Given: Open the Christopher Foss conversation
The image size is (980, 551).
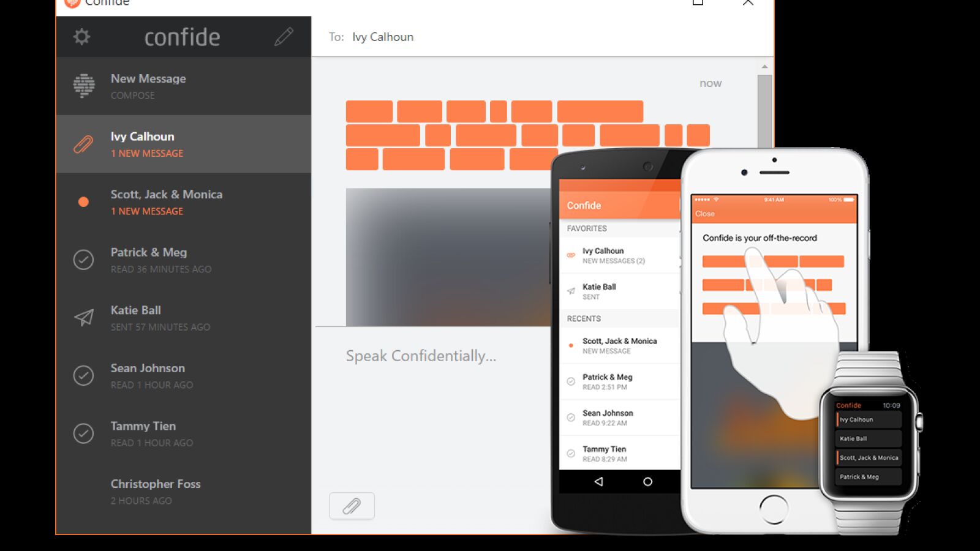Looking at the screenshot, I should (184, 492).
